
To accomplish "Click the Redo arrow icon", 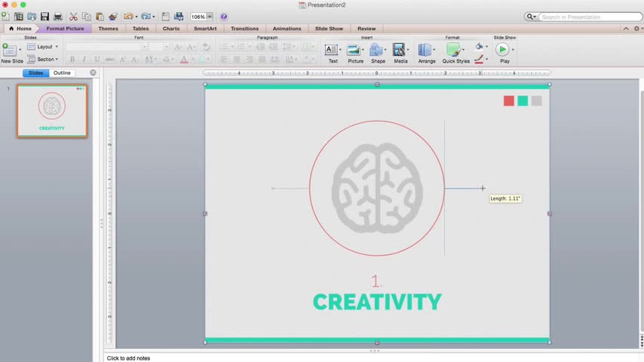I will pyautogui.click(x=146, y=17).
